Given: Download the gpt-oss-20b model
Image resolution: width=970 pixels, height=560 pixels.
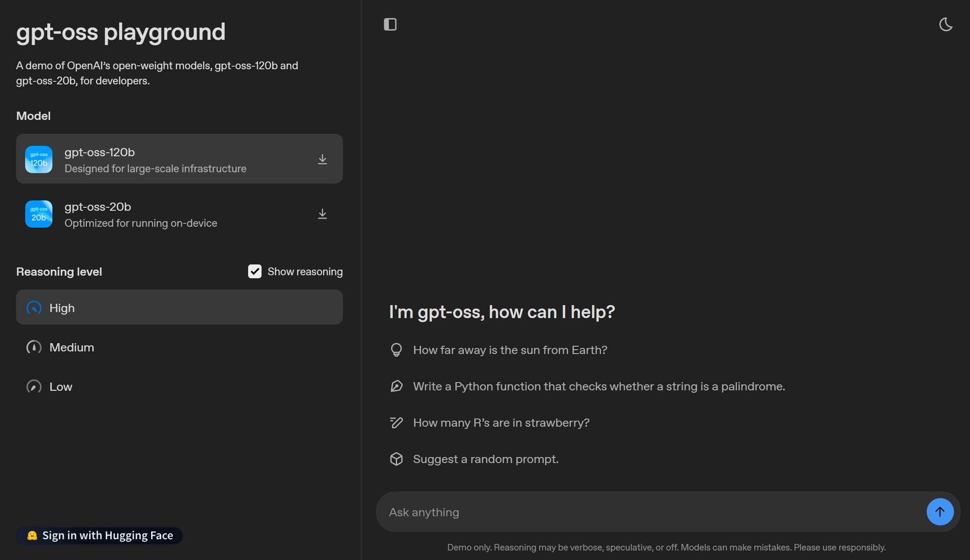Looking at the screenshot, I should click(x=322, y=214).
